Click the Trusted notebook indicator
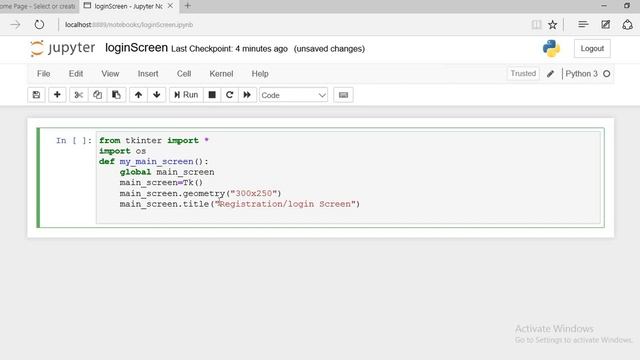This screenshot has height=360, width=640. [x=523, y=73]
